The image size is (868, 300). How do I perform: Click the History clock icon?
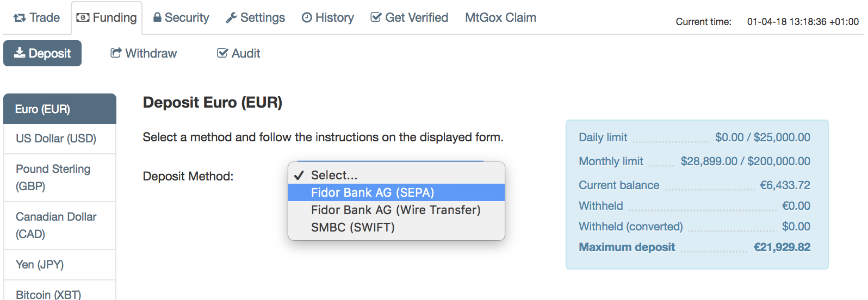(307, 18)
